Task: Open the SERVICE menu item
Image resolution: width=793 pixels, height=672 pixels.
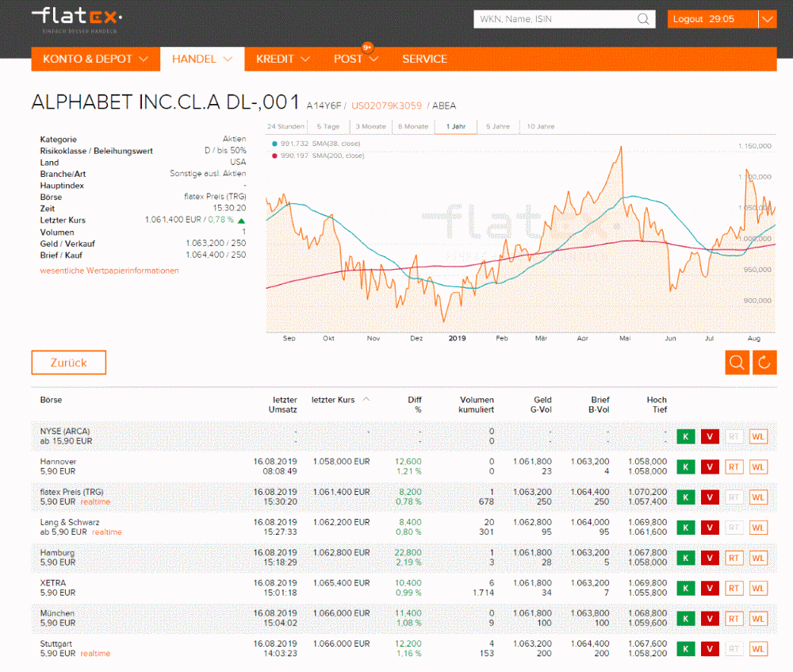Action: [x=425, y=60]
